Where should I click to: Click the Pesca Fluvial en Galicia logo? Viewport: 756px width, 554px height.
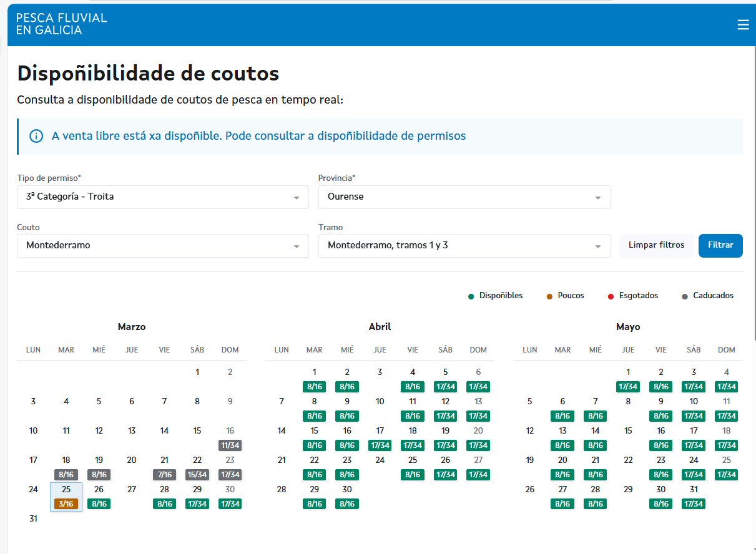pos(61,24)
